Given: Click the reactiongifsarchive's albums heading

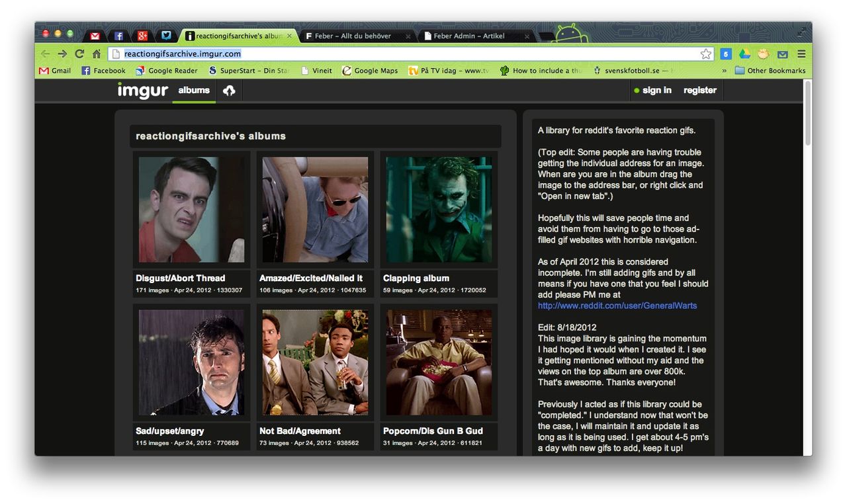Looking at the screenshot, I should coord(211,136).
